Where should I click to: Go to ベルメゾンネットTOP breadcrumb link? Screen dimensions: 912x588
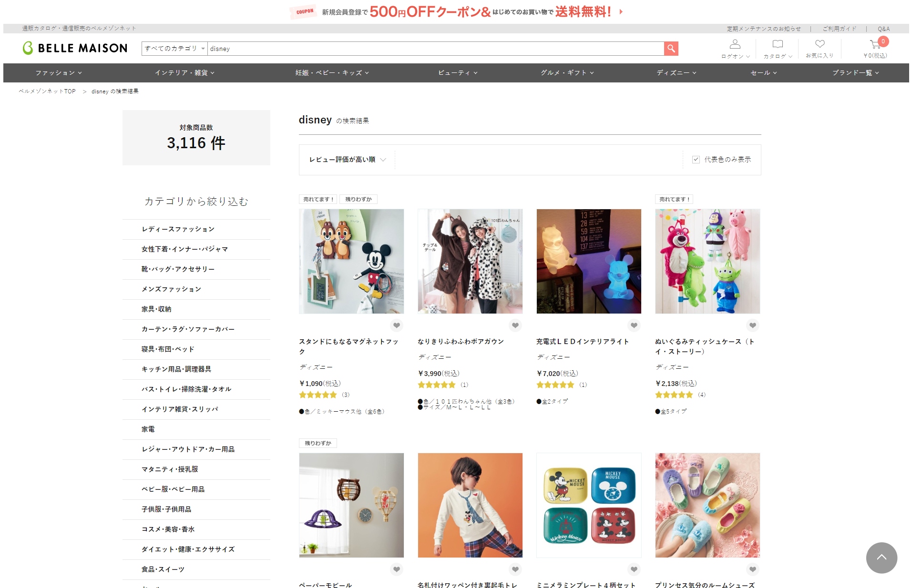pos(47,91)
